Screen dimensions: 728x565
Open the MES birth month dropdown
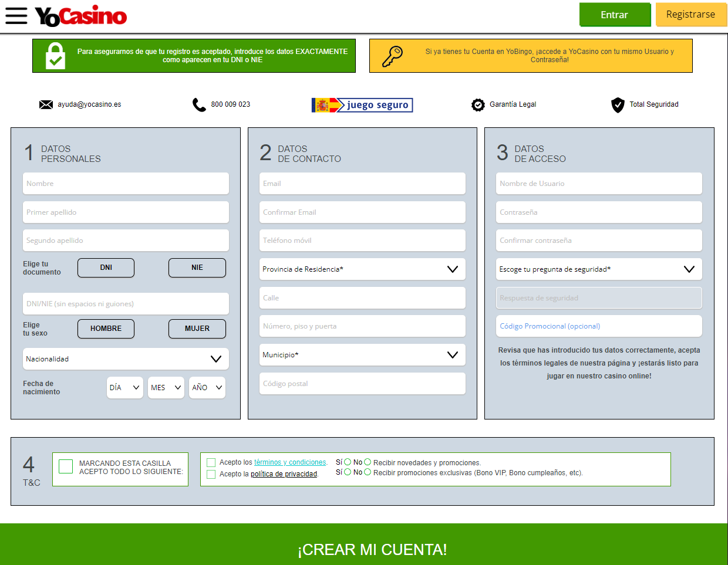[x=166, y=387]
